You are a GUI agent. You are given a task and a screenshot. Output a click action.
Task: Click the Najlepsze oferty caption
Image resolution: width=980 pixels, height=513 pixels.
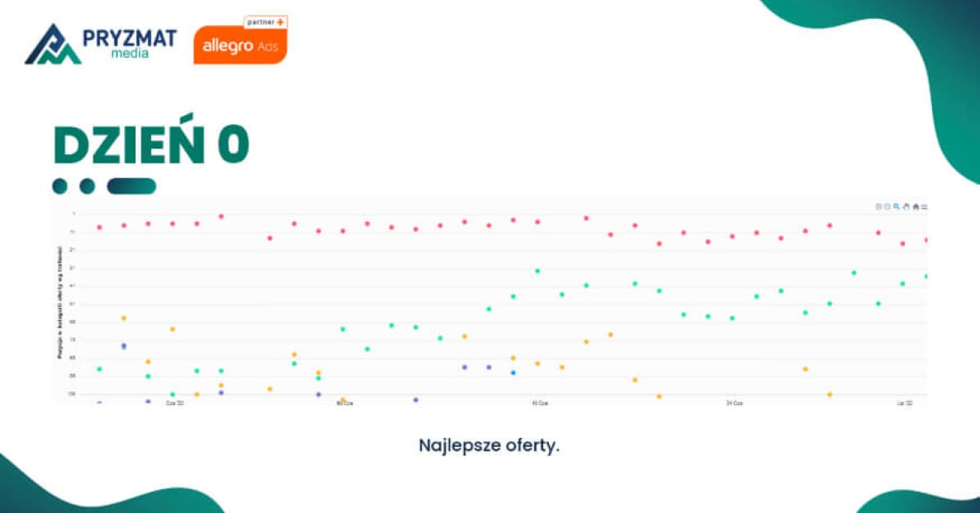[x=489, y=446]
